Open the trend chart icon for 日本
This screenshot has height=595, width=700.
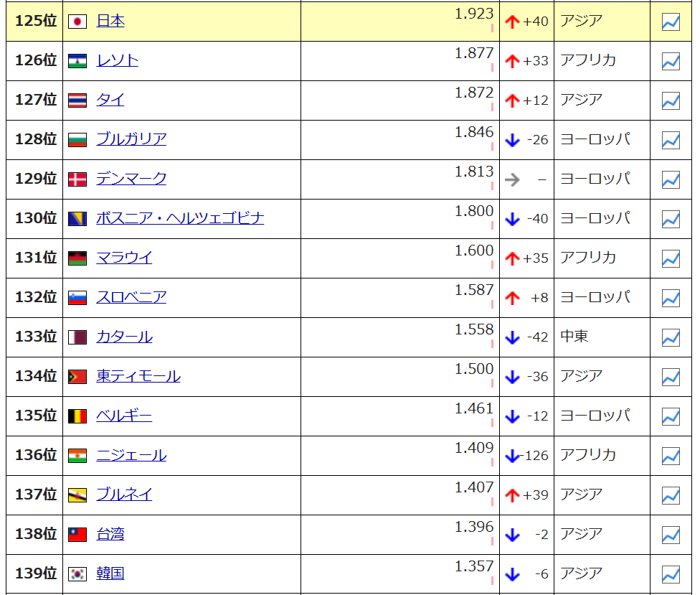point(671,22)
